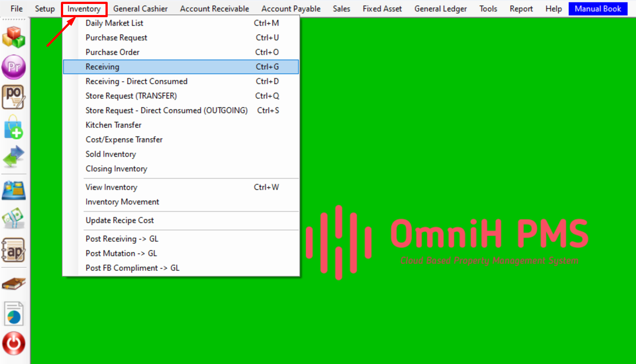Choose Post Mutation -> GL
Screen dimensions: 636x364
181,253
